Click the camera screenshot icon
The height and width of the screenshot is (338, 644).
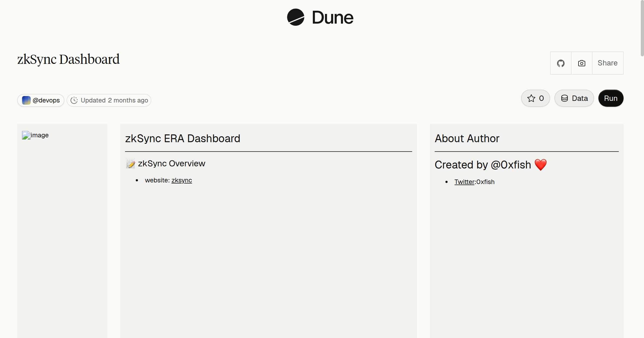(582, 63)
